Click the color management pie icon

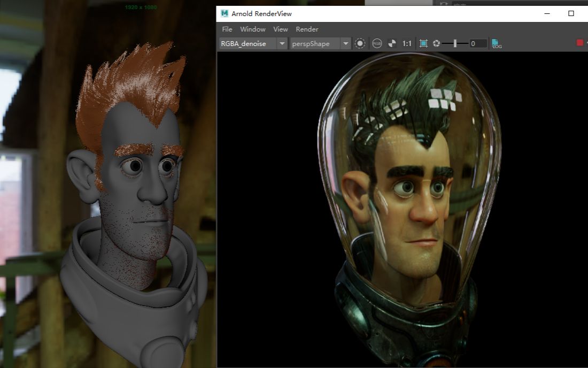pyautogui.click(x=392, y=43)
